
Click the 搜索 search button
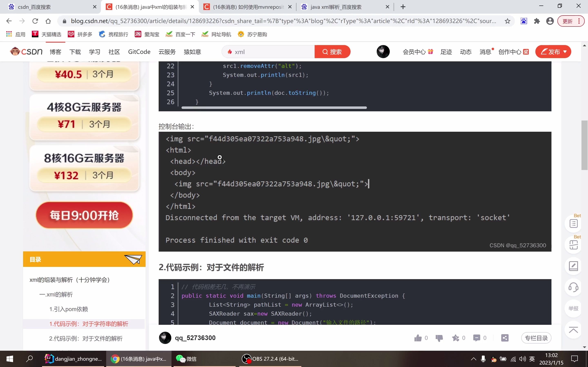[x=332, y=51]
